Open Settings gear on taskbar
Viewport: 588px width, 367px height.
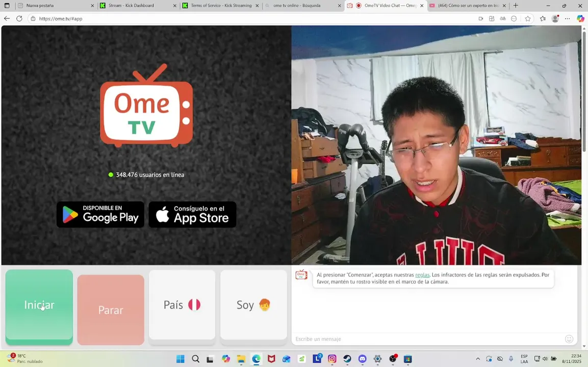(377, 359)
